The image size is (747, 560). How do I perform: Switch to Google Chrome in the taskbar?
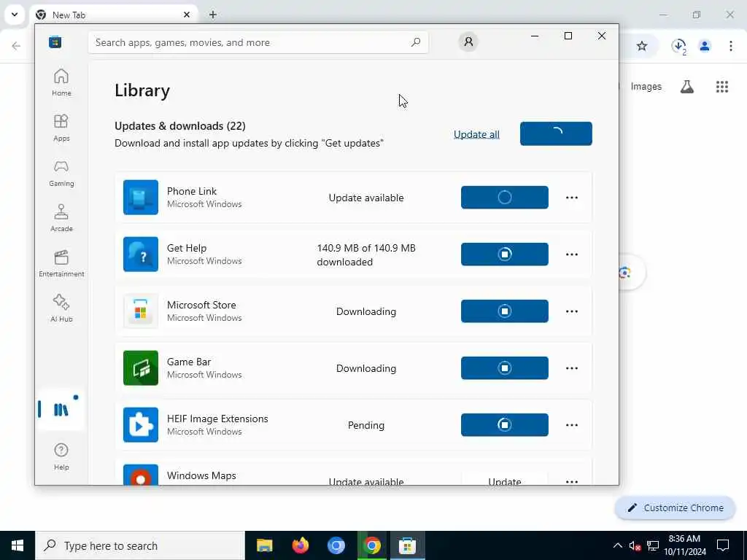[x=371, y=545]
